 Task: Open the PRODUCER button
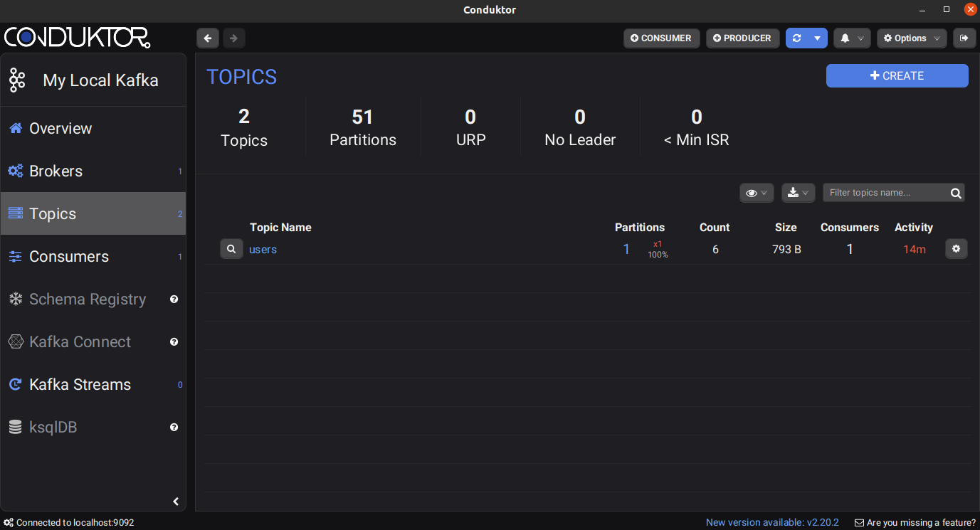coord(742,38)
